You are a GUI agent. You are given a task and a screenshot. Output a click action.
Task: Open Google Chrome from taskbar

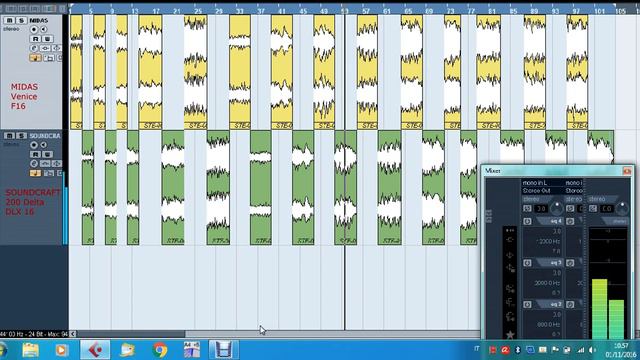pyautogui.click(x=160, y=350)
